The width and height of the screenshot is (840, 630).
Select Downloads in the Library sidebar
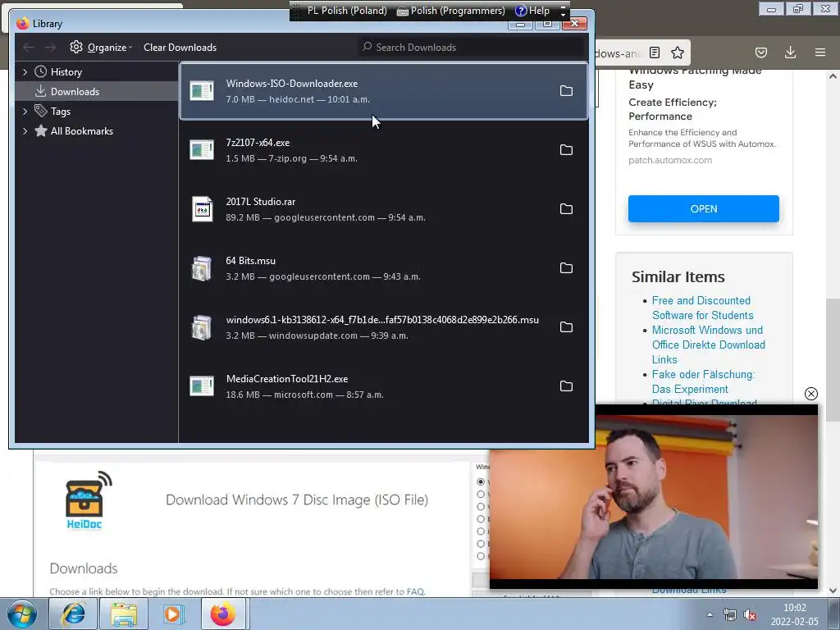pos(97,92)
